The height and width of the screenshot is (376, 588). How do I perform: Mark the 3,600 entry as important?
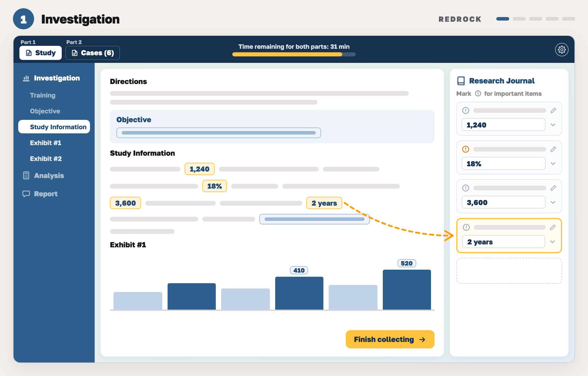point(466,188)
